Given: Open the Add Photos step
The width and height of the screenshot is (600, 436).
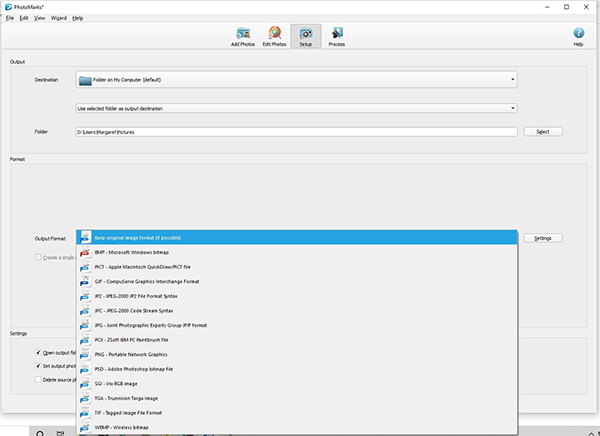Looking at the screenshot, I should click(243, 36).
